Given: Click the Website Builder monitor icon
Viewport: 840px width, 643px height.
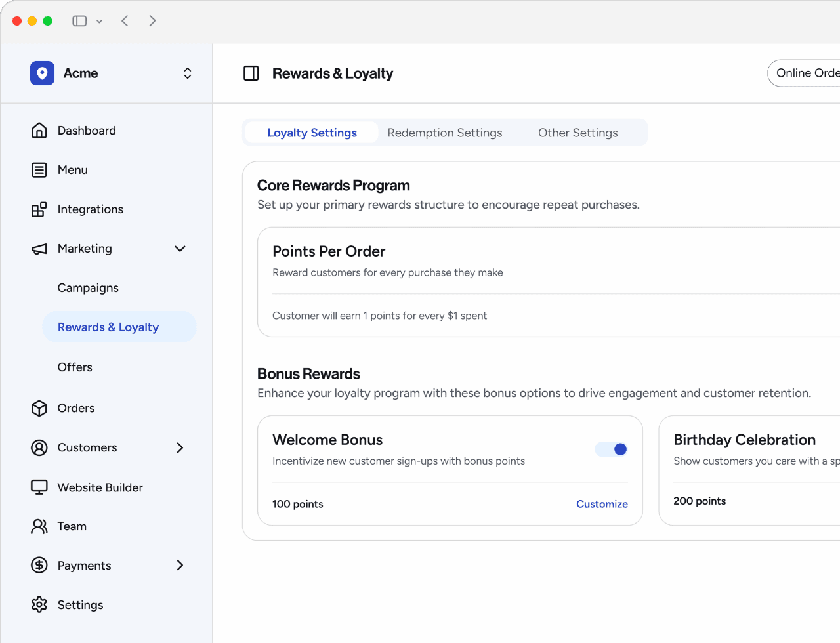Looking at the screenshot, I should point(39,487).
